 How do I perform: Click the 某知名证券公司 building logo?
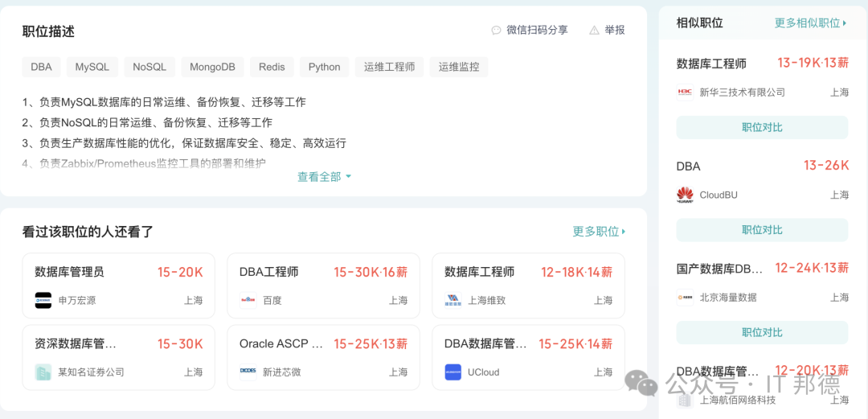pos(43,372)
